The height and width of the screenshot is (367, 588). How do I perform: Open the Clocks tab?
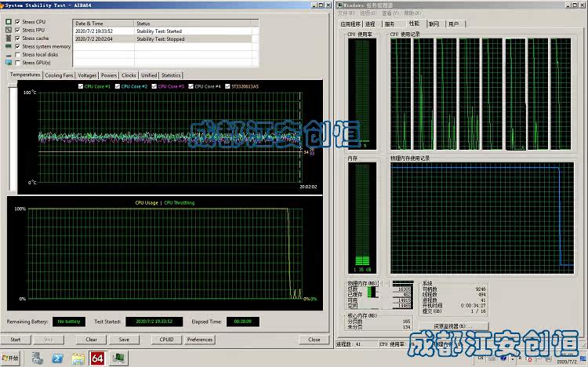[129, 75]
